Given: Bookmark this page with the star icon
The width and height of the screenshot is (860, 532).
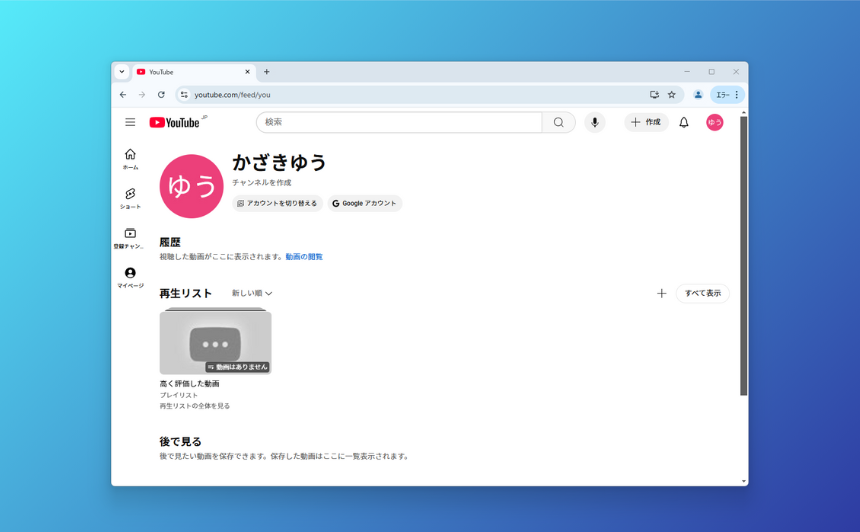Looking at the screenshot, I should (x=671, y=95).
